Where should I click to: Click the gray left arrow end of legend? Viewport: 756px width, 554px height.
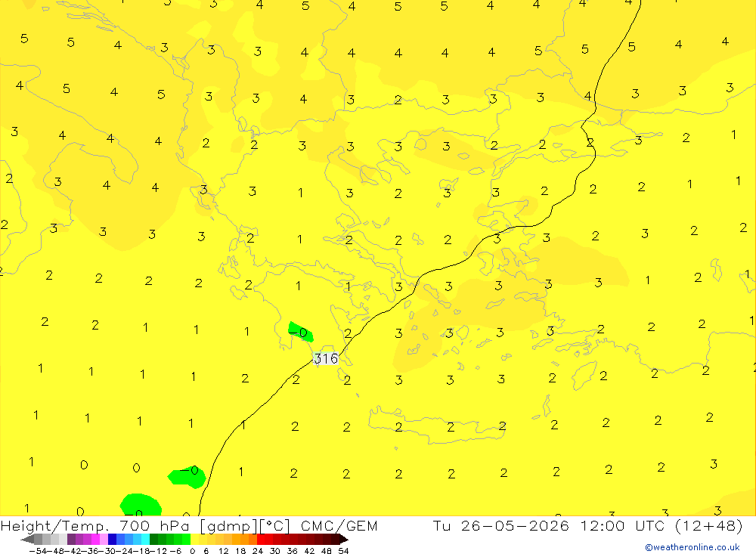pyautogui.click(x=27, y=540)
